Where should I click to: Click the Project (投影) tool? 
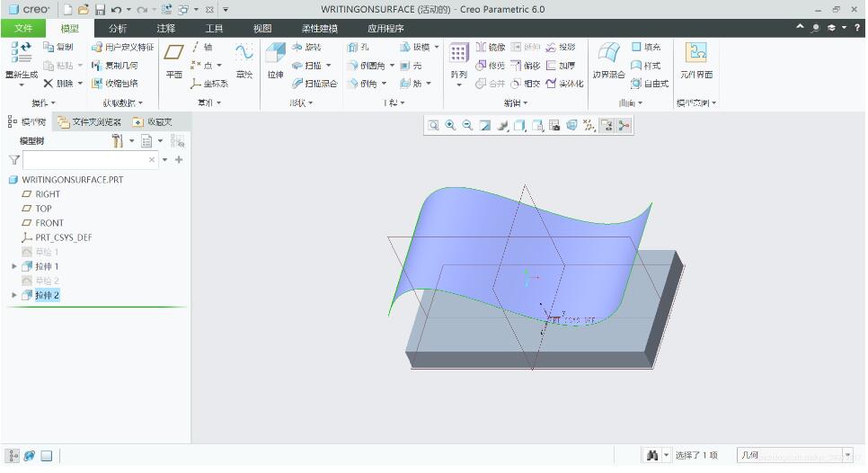coord(561,47)
